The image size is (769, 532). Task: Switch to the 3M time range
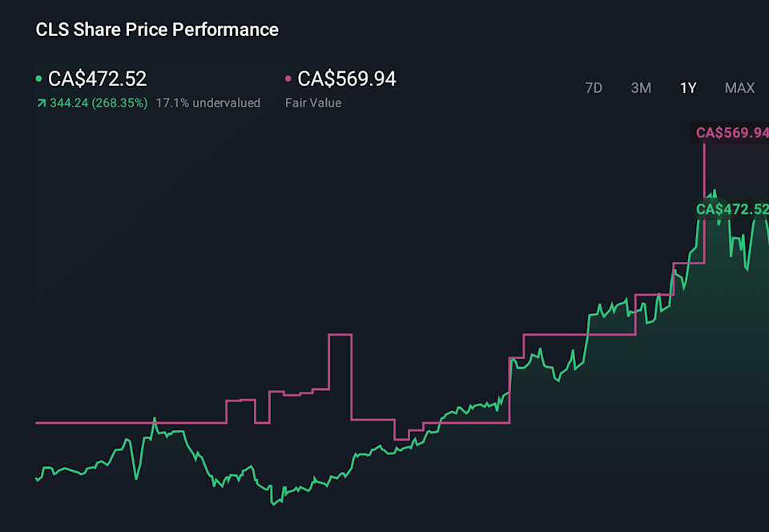pyautogui.click(x=641, y=88)
